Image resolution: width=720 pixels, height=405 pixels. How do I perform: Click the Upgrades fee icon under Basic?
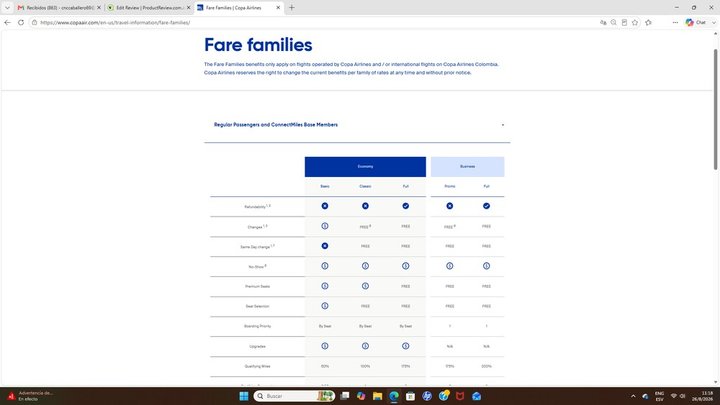(x=325, y=346)
